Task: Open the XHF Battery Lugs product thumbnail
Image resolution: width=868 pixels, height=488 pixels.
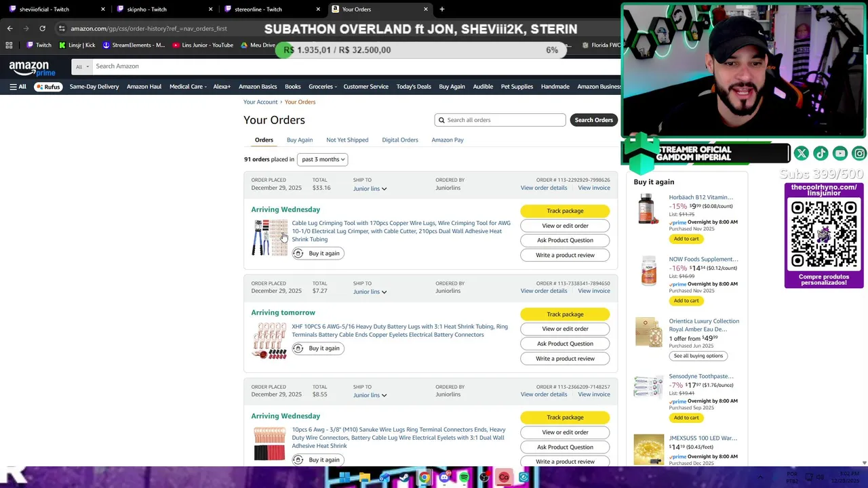Action: (269, 341)
